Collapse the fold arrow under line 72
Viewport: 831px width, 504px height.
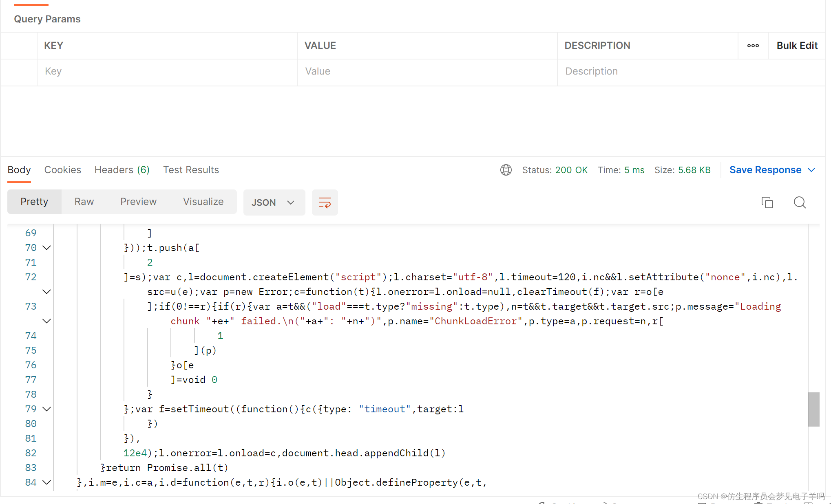click(47, 292)
